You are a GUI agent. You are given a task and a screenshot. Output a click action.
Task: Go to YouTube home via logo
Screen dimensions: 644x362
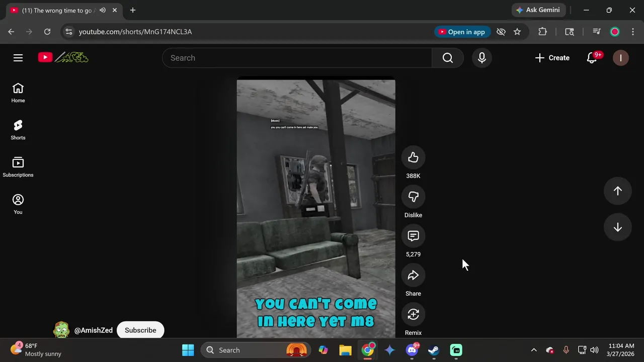tap(63, 58)
